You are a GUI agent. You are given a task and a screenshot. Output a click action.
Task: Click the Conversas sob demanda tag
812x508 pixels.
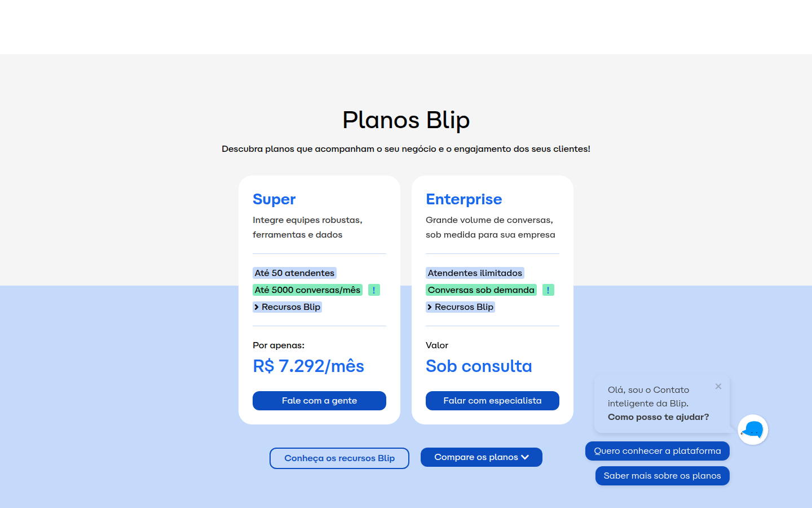pos(481,290)
